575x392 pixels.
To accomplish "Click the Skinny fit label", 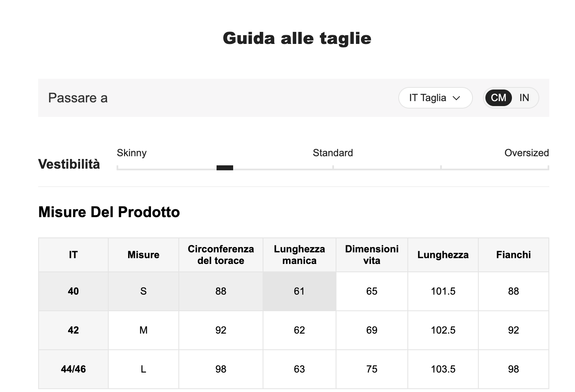I will coord(132,153).
